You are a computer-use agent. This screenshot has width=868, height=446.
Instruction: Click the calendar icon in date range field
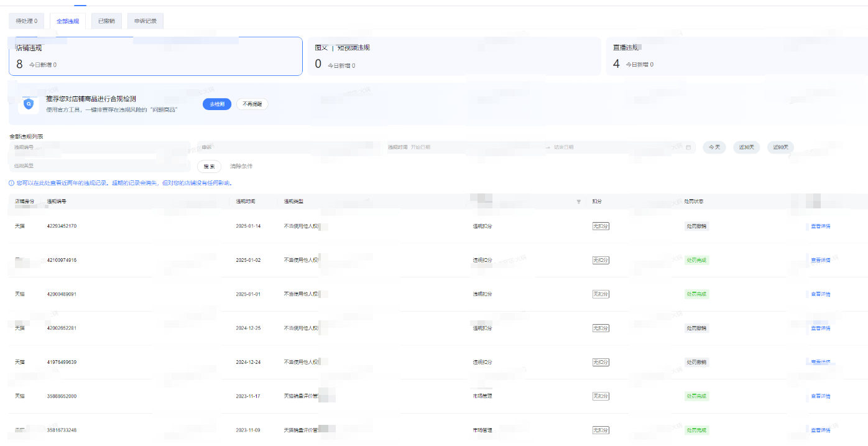688,147
